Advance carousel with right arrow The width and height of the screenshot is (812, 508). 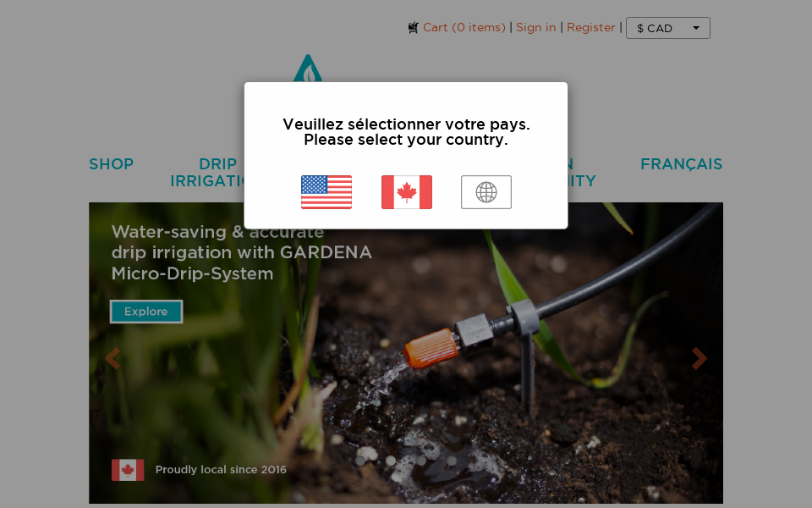[x=700, y=358]
